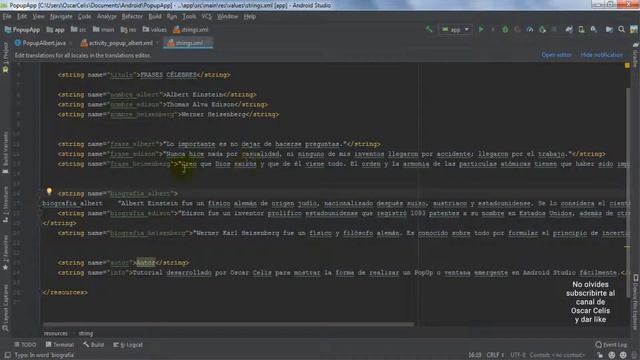Screen dimensions: 640x360
Task: Open the Navigate menu
Action: point(61,17)
